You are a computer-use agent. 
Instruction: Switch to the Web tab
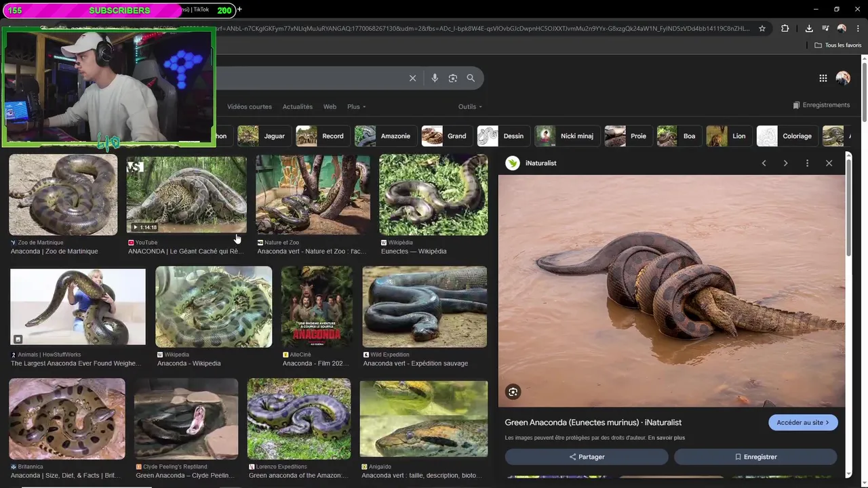pyautogui.click(x=330, y=106)
